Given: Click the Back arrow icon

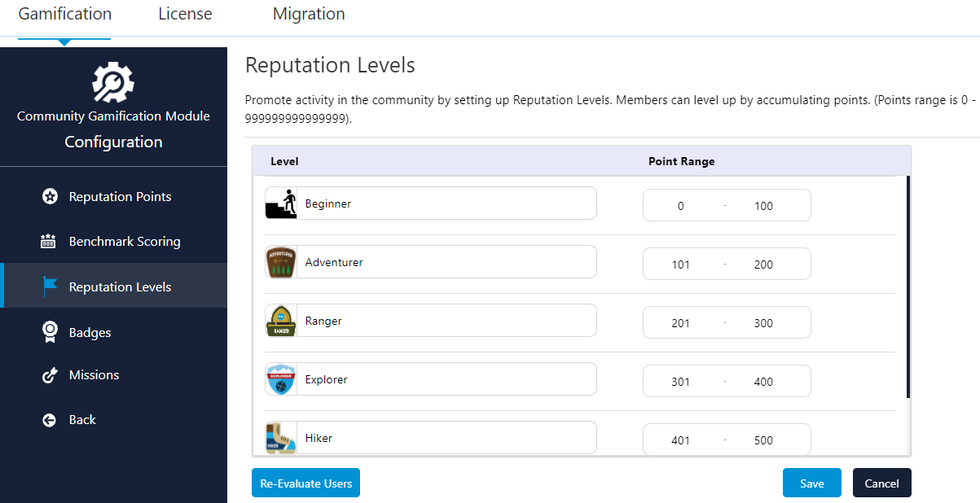Looking at the screenshot, I should [50, 420].
